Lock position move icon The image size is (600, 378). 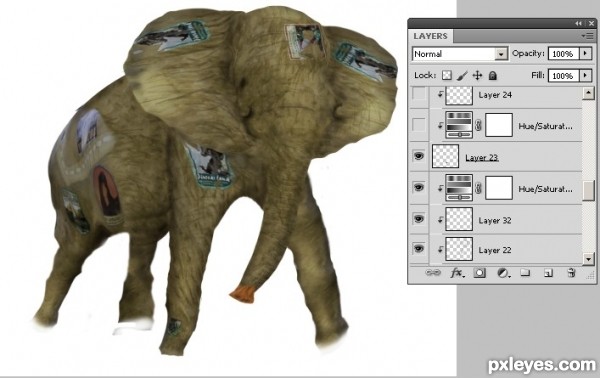point(477,75)
